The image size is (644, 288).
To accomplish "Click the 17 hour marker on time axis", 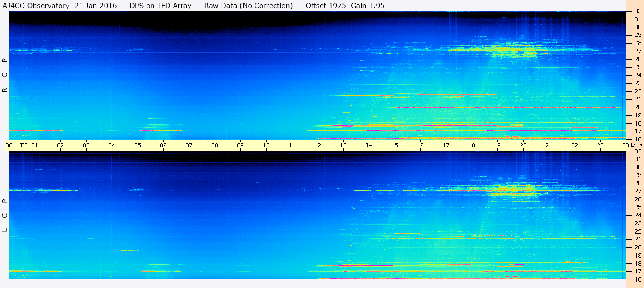I will coord(446,145).
